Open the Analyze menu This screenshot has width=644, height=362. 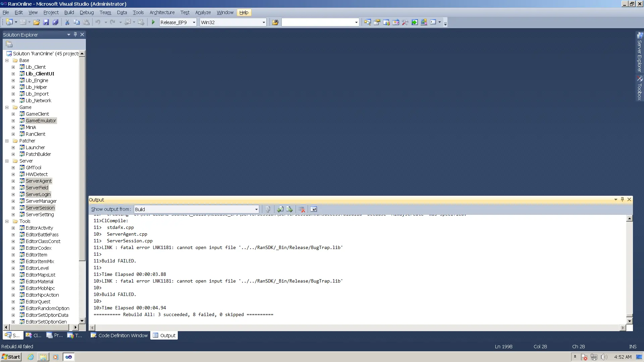point(203,12)
